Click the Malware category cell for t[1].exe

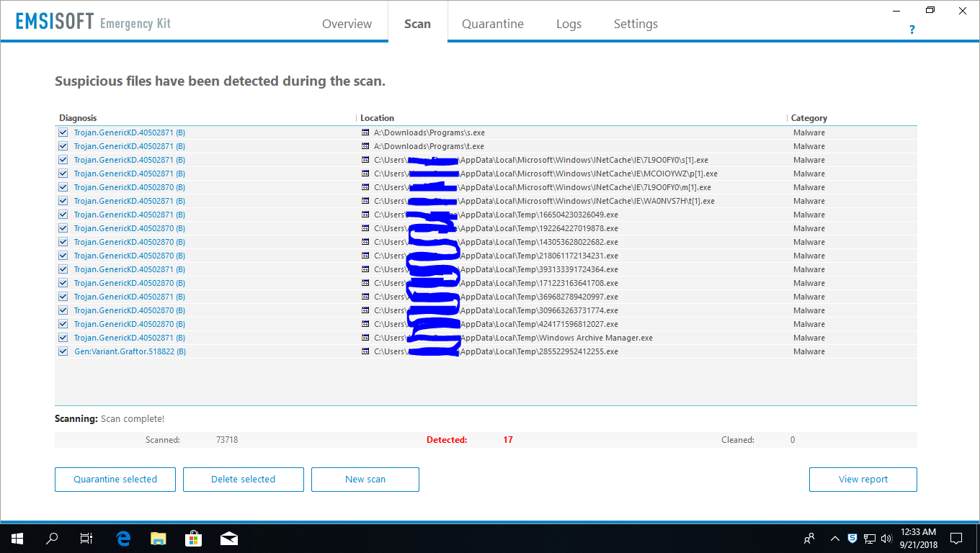(x=809, y=201)
